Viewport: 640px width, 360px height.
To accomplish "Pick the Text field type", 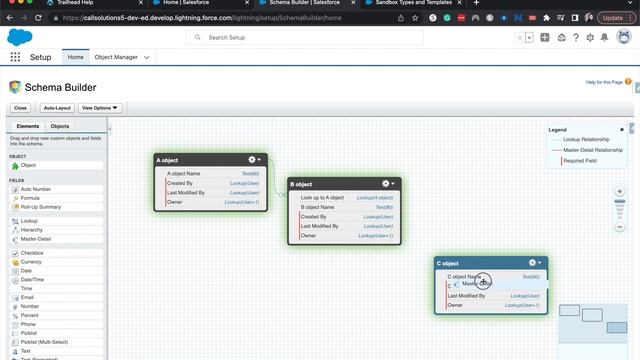I will [x=56, y=351].
